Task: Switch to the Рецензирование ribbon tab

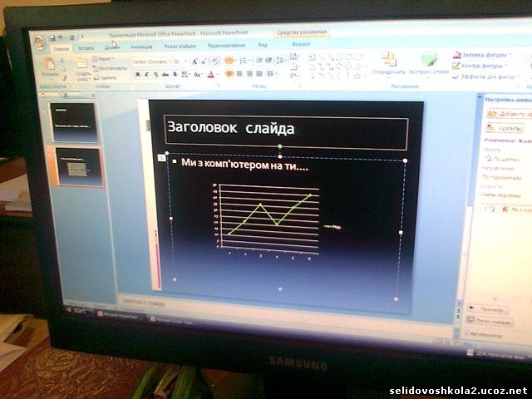Action: coord(226,46)
